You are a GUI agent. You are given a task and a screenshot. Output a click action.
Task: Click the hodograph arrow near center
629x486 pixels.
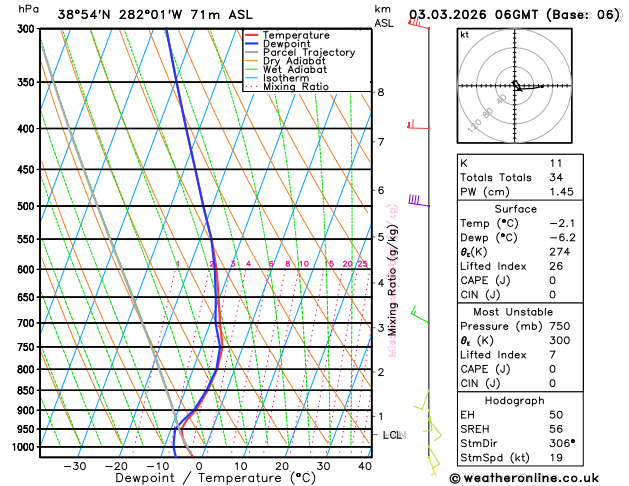pyautogui.click(x=517, y=86)
